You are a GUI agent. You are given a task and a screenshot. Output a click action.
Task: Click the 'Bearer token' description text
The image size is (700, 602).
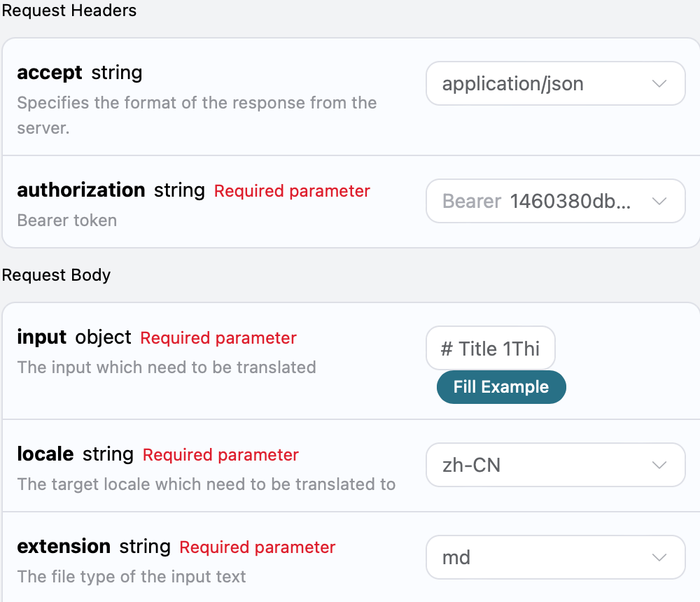coord(67,220)
